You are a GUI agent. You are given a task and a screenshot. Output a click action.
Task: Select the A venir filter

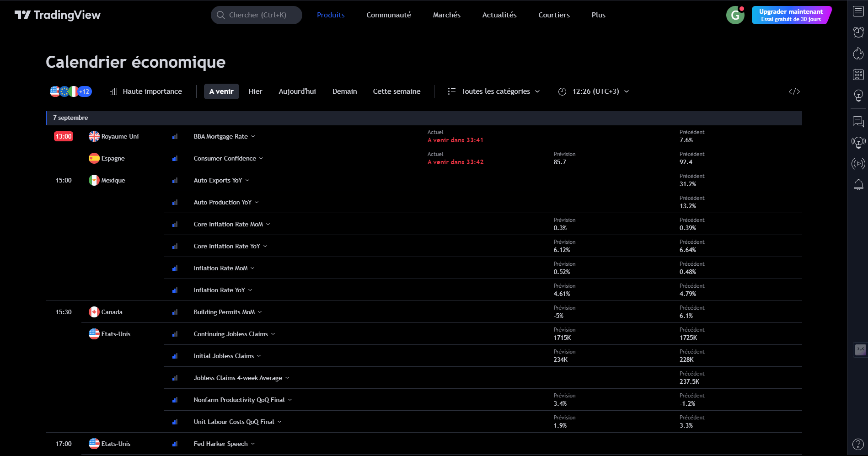pyautogui.click(x=221, y=91)
